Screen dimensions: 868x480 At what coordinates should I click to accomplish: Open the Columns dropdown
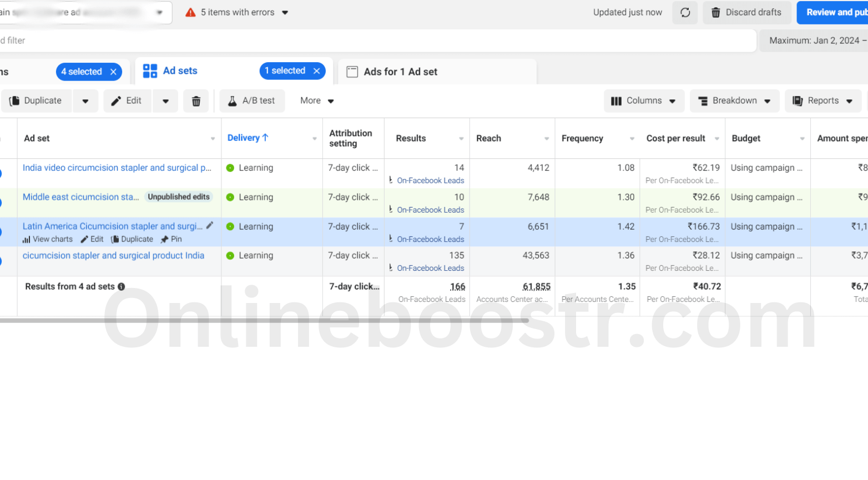(x=644, y=101)
